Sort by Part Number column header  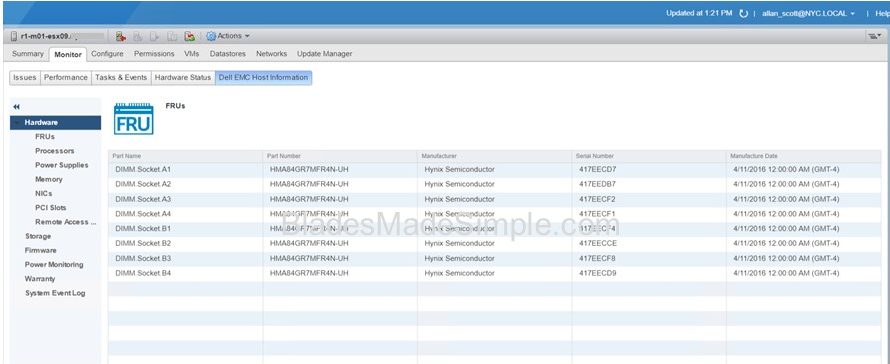pyautogui.click(x=340, y=156)
